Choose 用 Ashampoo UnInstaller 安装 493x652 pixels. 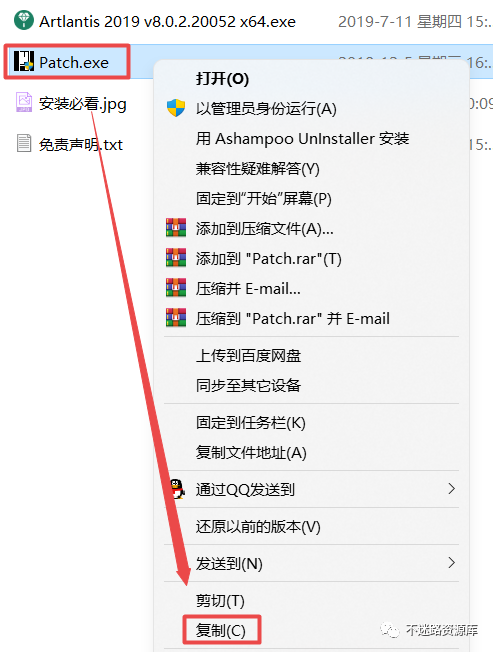(303, 139)
